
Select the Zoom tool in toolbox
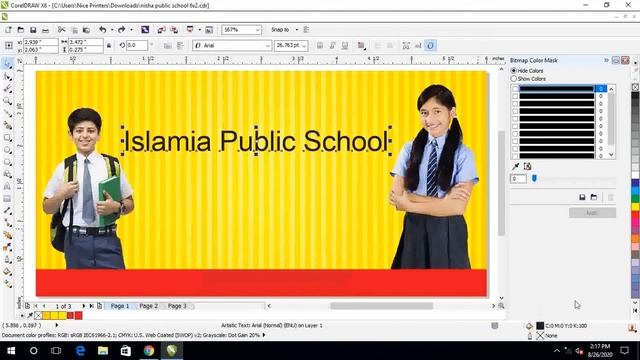(7, 101)
